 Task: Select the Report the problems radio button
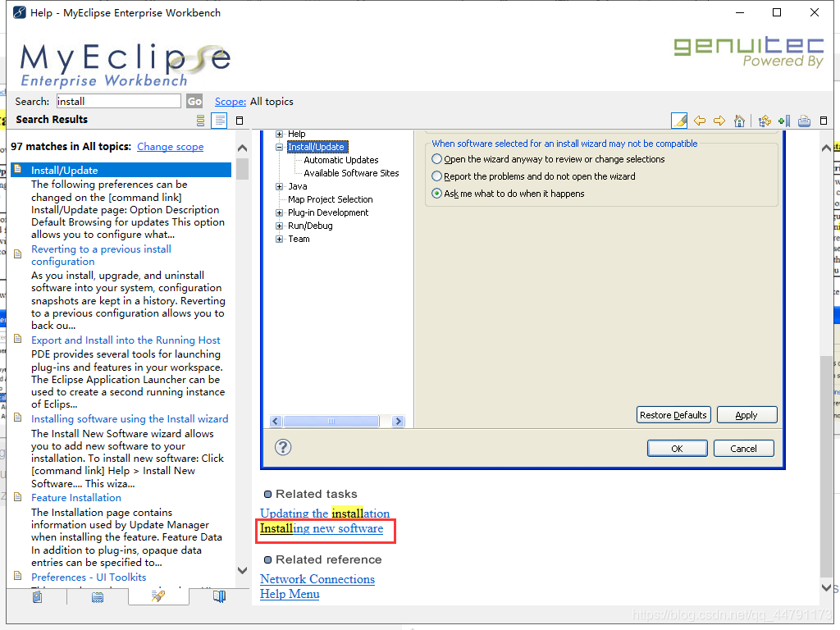point(436,176)
